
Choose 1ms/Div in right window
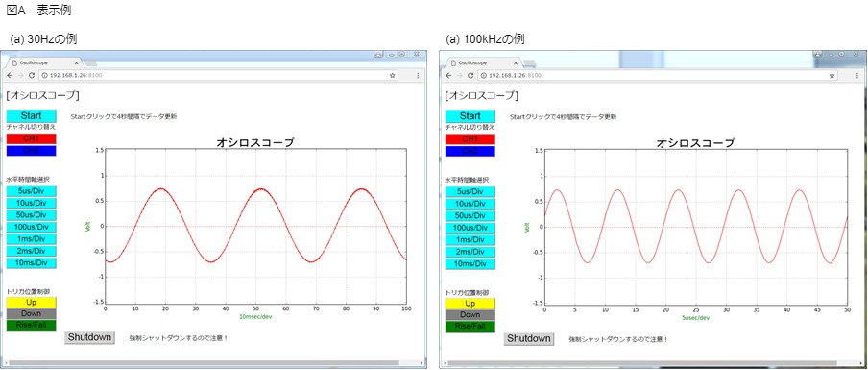click(x=470, y=240)
